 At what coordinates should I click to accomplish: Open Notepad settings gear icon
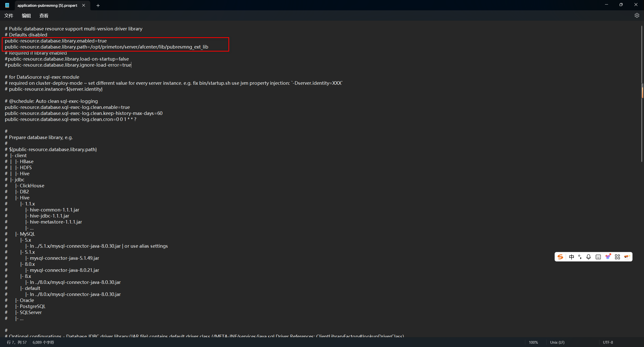[x=637, y=15]
